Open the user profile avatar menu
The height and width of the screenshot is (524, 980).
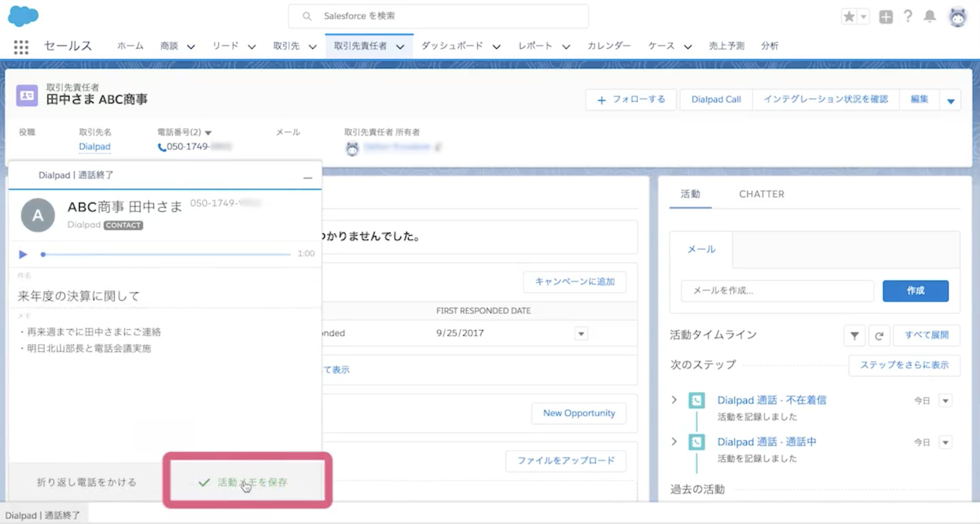(958, 17)
